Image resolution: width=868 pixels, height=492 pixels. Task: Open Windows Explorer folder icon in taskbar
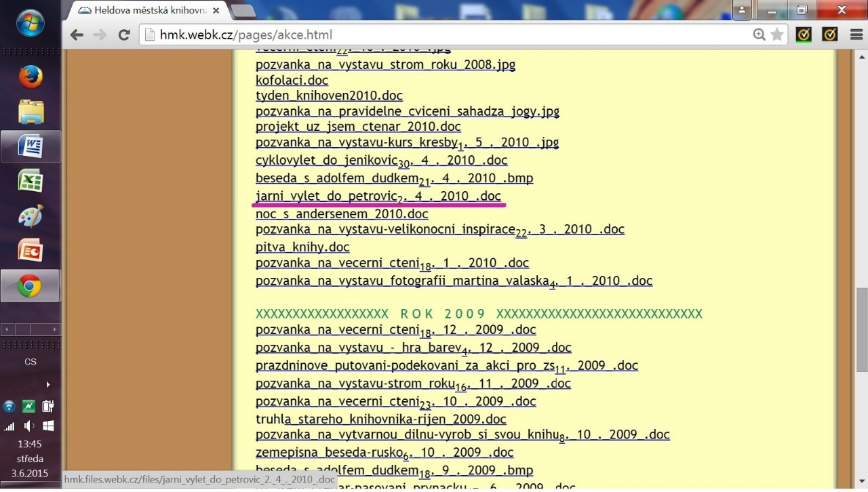point(31,112)
